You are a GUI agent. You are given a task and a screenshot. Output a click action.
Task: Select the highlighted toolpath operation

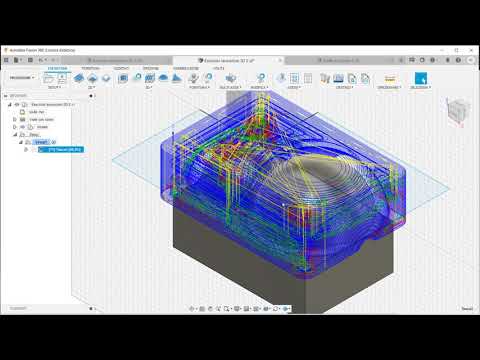61,150
